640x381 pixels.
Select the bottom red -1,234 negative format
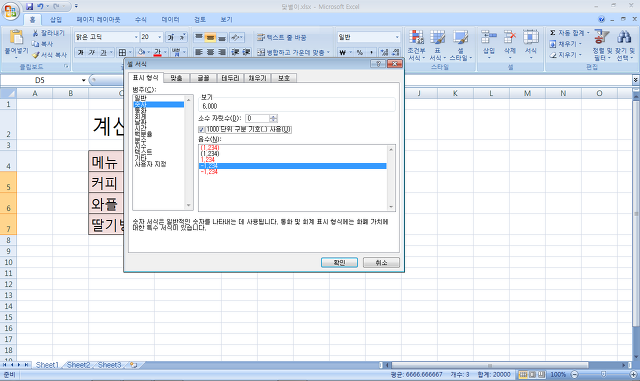[x=209, y=172]
